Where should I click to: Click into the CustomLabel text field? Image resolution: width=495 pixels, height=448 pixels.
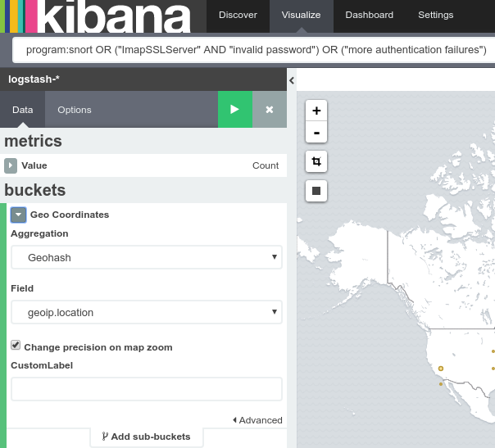point(147,389)
